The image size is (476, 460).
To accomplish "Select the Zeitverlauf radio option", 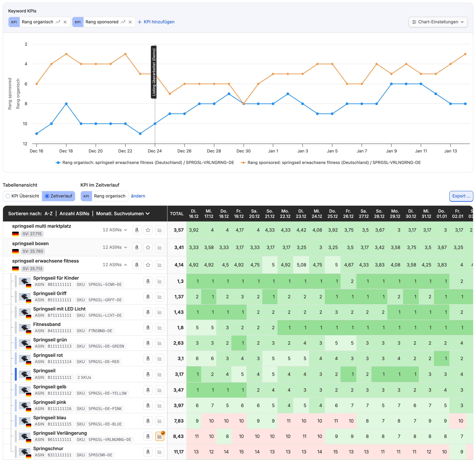I will click(59, 196).
